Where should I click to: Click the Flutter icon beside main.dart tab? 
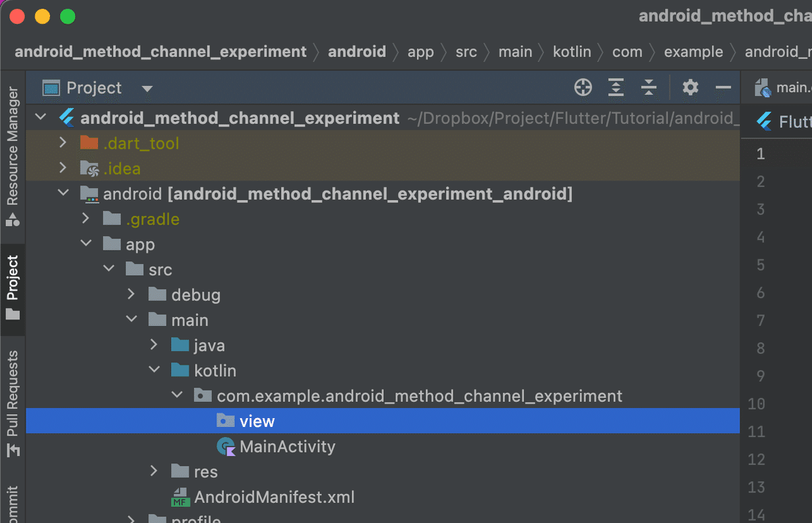pos(761,87)
